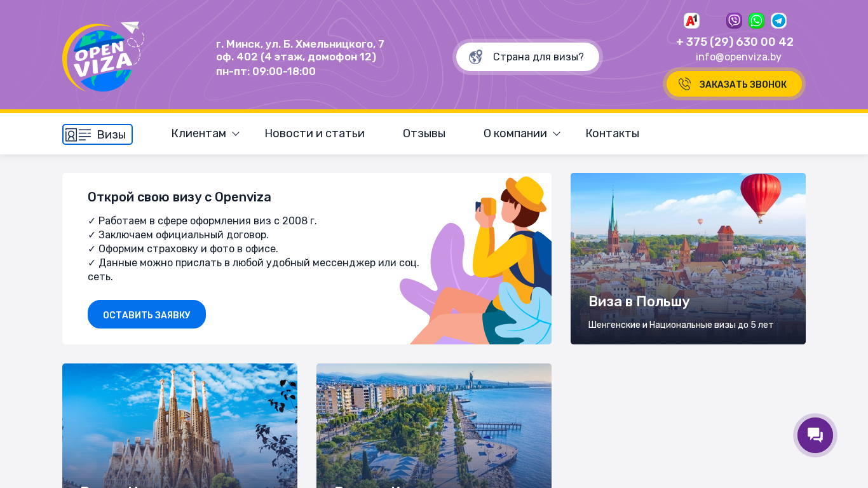Contact via the Viber icon

[x=734, y=21]
